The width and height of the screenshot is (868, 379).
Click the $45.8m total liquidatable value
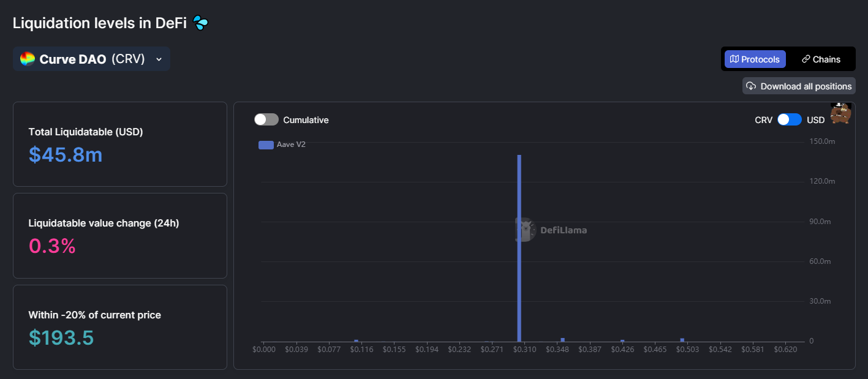(x=66, y=155)
